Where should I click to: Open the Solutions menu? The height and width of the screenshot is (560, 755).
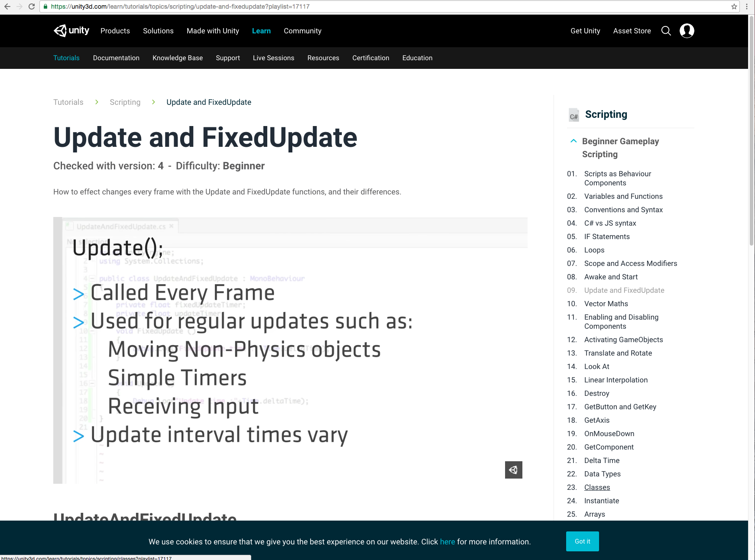coord(158,31)
